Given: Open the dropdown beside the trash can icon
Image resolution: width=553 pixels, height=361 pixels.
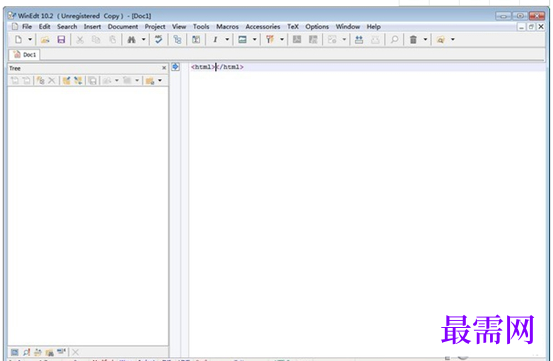Looking at the screenshot, I should pos(425,39).
